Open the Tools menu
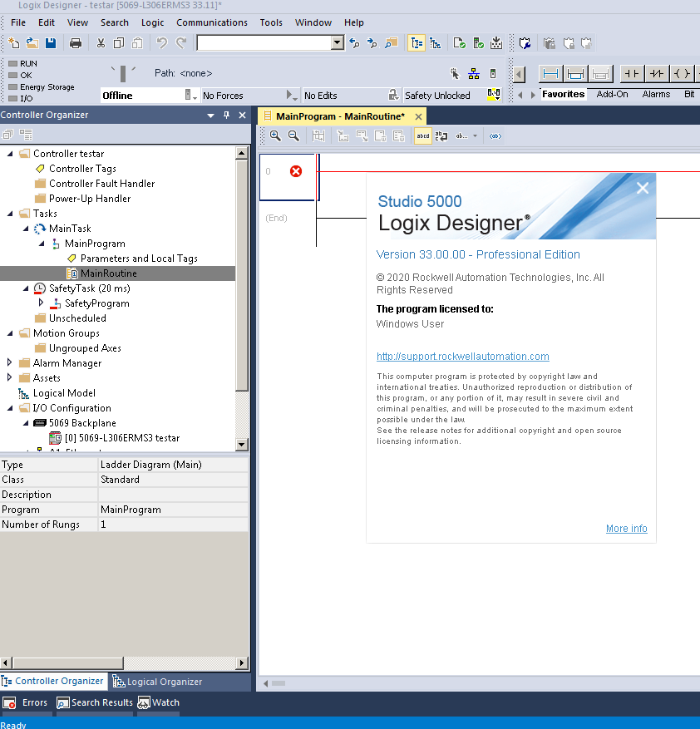This screenshot has width=700, height=729. 271,22
